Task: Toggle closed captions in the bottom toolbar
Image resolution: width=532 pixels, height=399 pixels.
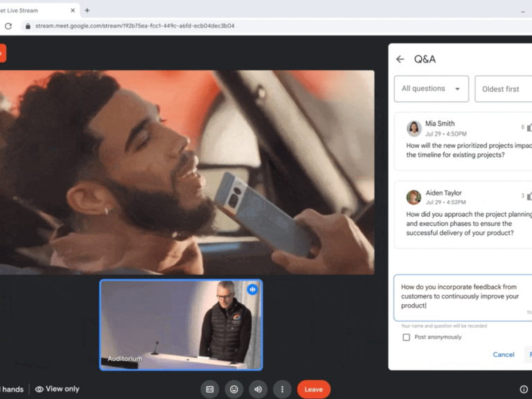Action: [x=210, y=389]
